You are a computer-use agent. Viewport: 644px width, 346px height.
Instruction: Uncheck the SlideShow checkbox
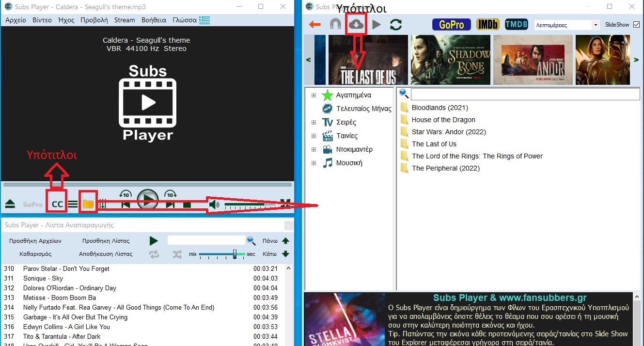coord(636,25)
